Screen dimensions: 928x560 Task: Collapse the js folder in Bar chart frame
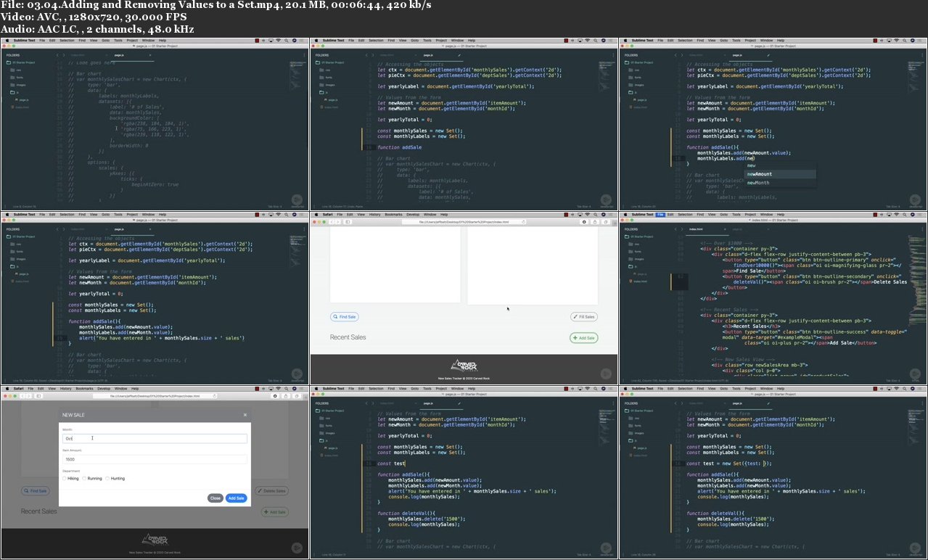(x=16, y=92)
